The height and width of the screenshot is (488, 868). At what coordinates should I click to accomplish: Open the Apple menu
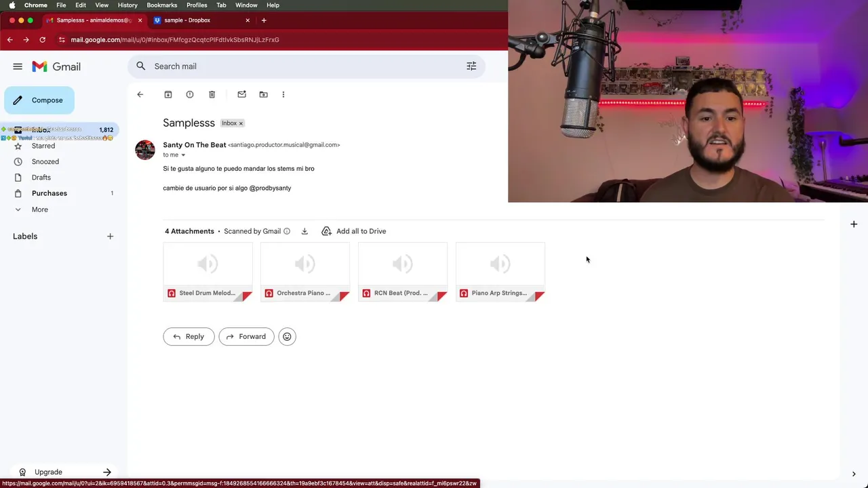point(12,5)
